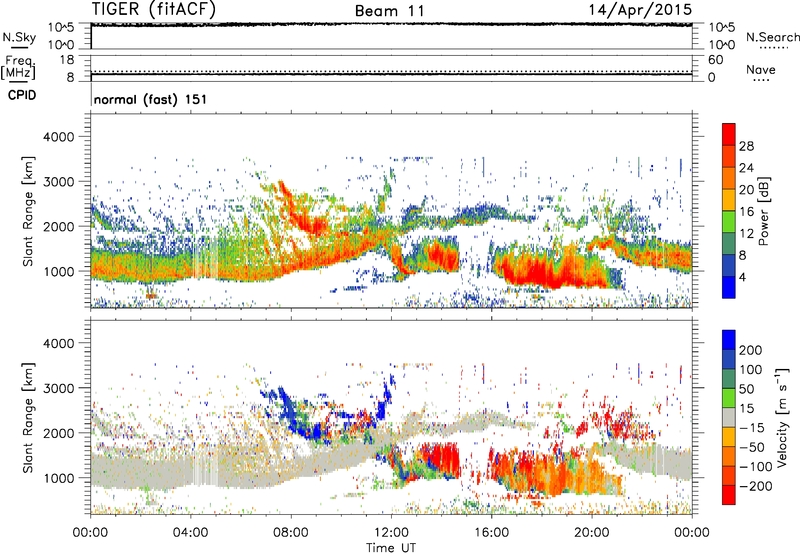Click the 12:00 time axis label
This screenshot has height=554, width=800.
click(x=391, y=533)
